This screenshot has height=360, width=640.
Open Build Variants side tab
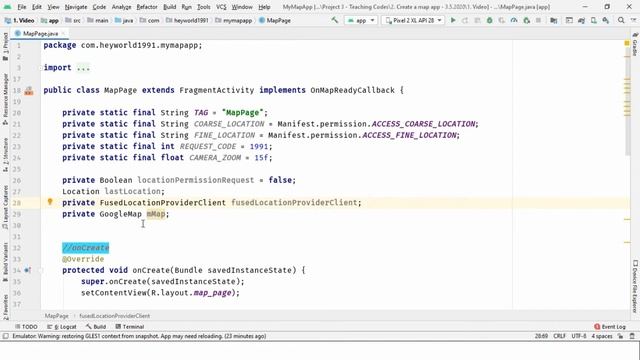coord(5,261)
